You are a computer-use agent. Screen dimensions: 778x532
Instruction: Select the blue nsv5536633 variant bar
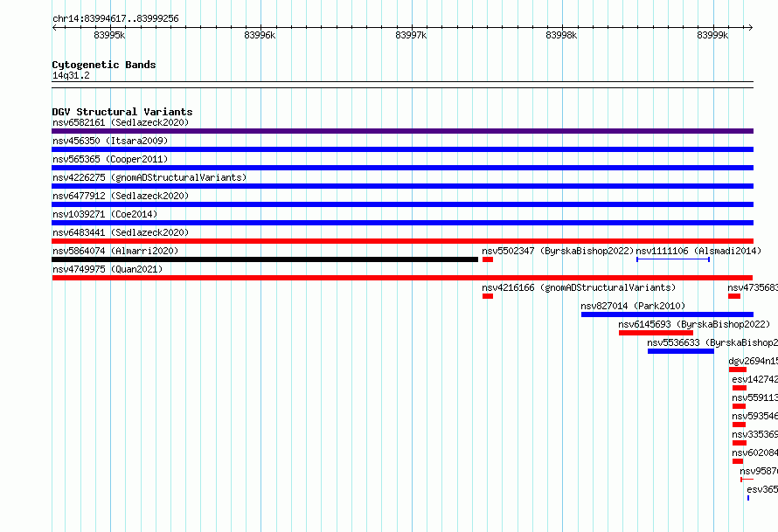[x=681, y=351]
